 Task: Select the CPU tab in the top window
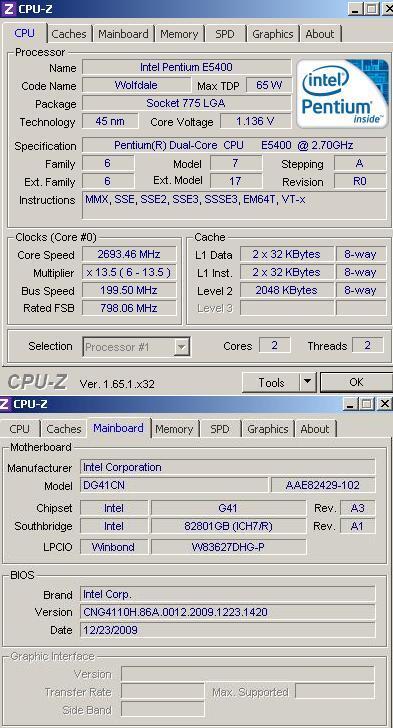click(x=25, y=33)
